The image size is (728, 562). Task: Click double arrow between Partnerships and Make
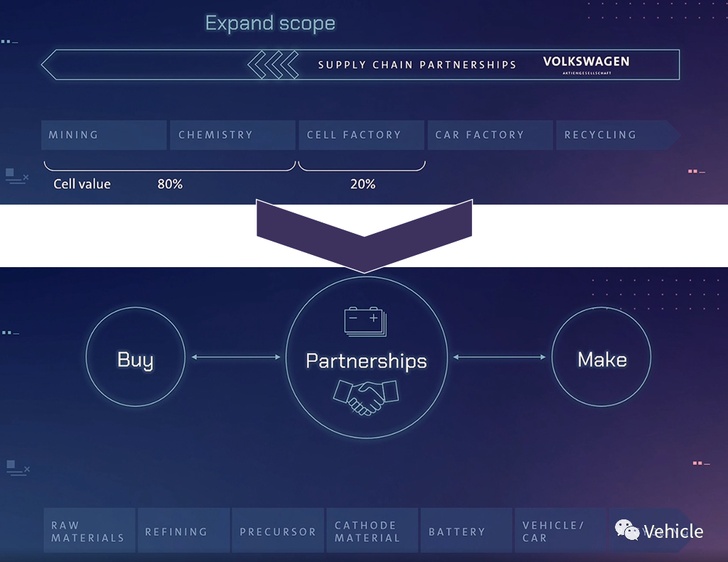(499, 357)
